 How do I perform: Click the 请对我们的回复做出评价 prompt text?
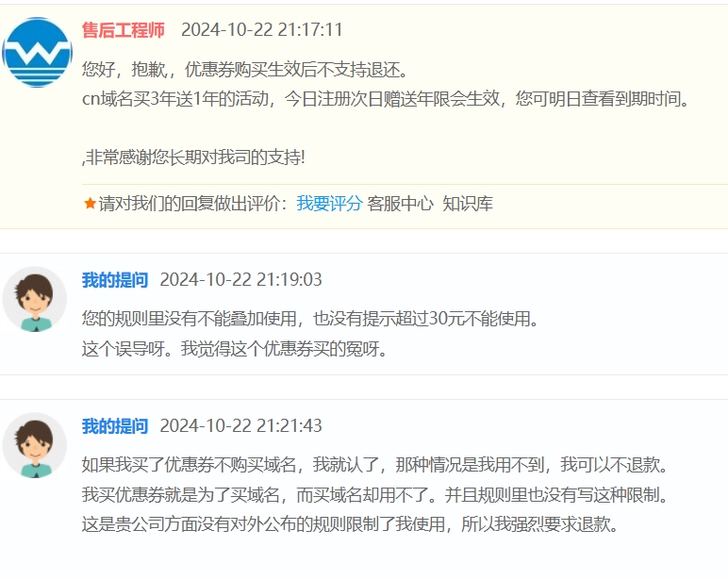[194, 203]
